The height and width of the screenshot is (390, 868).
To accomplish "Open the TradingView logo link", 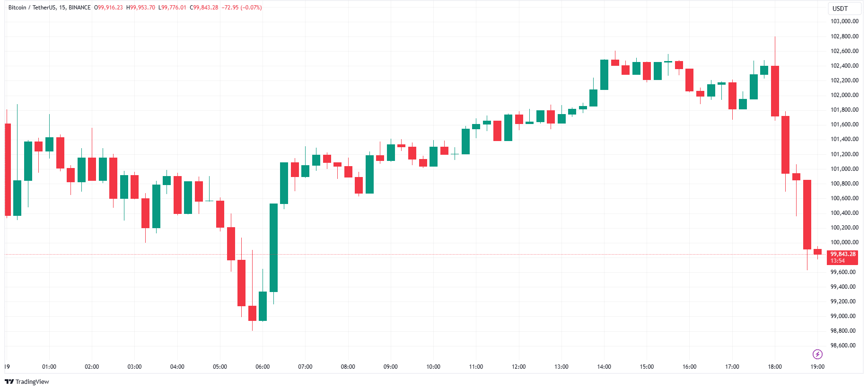I will coord(27,381).
